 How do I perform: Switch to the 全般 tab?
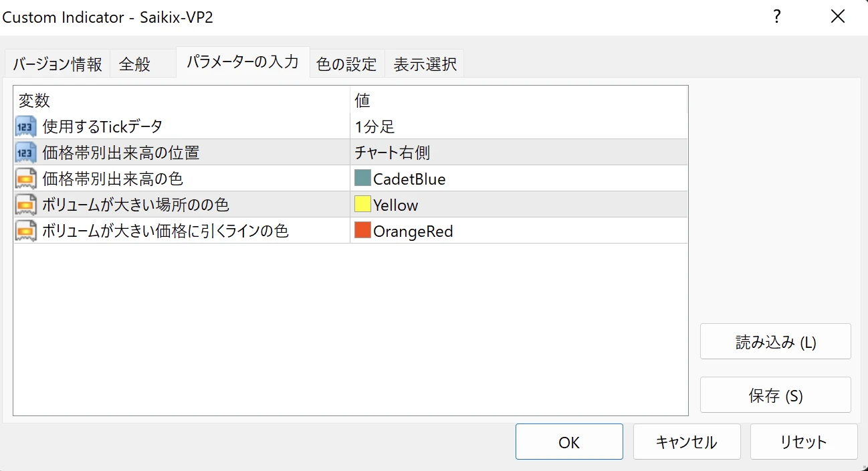[135, 64]
